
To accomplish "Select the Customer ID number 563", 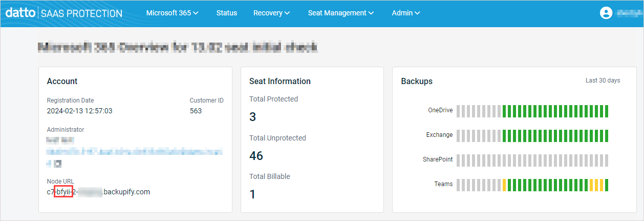I will (196, 111).
